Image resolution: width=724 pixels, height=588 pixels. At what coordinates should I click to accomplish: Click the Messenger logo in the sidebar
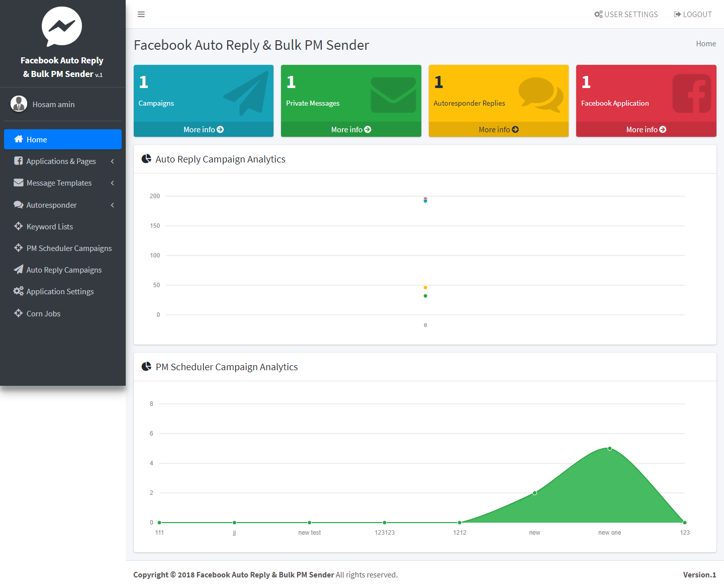point(62,27)
